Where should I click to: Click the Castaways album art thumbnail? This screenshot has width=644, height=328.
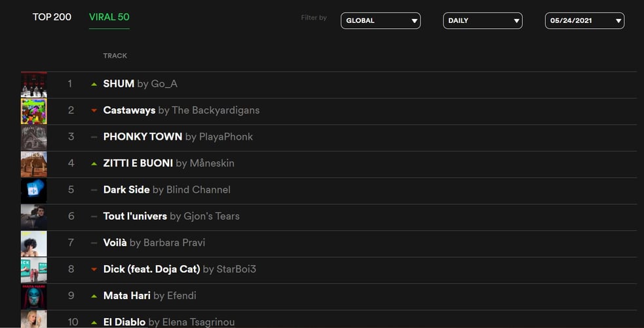(34, 111)
